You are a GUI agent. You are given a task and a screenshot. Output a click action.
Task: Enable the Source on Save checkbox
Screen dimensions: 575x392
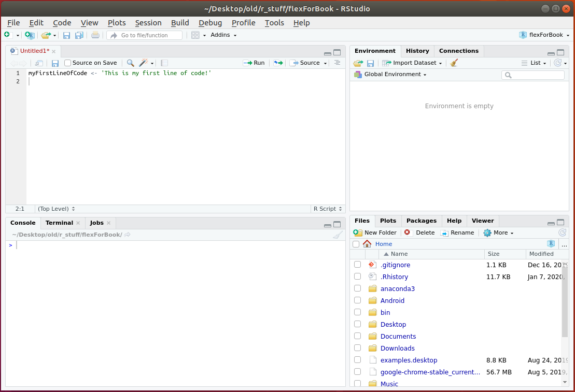67,63
